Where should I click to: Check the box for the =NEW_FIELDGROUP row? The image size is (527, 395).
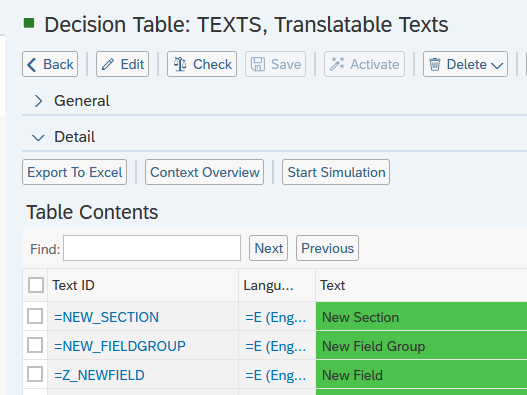point(35,345)
